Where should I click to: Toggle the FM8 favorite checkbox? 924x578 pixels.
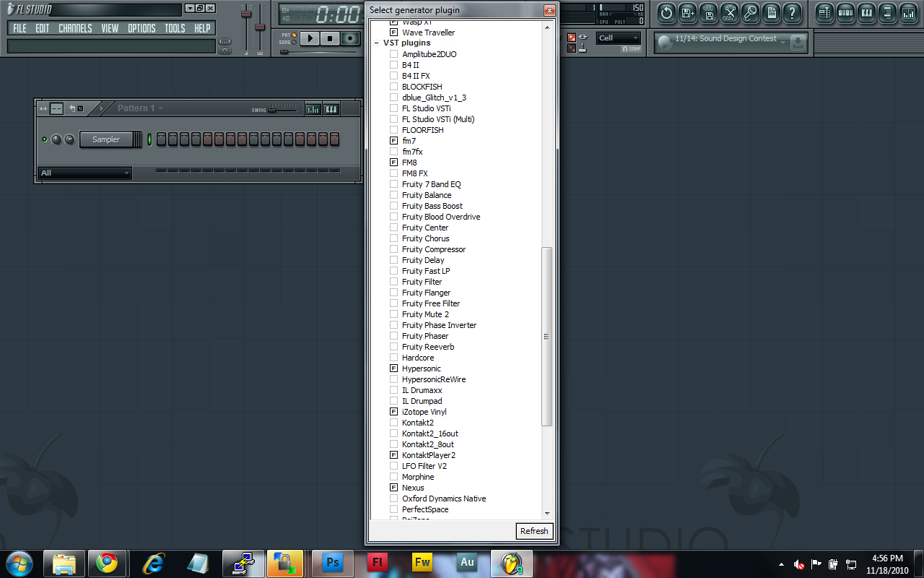[x=393, y=163]
